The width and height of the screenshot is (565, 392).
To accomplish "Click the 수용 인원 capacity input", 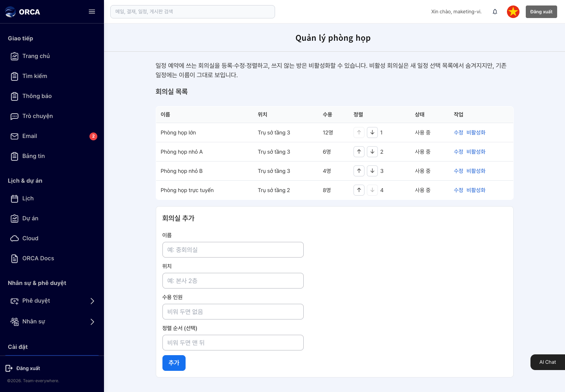I will [x=233, y=312].
